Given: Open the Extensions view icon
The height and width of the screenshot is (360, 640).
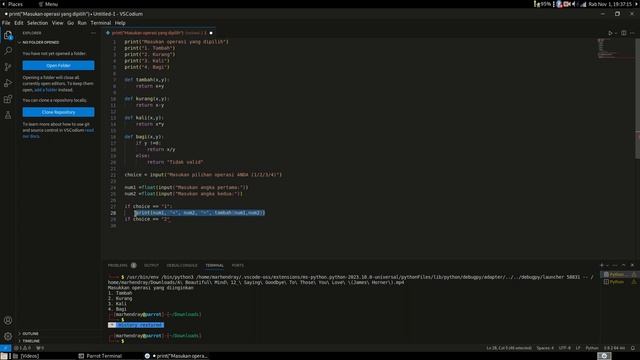Looking at the screenshot, I should pos(8,99).
